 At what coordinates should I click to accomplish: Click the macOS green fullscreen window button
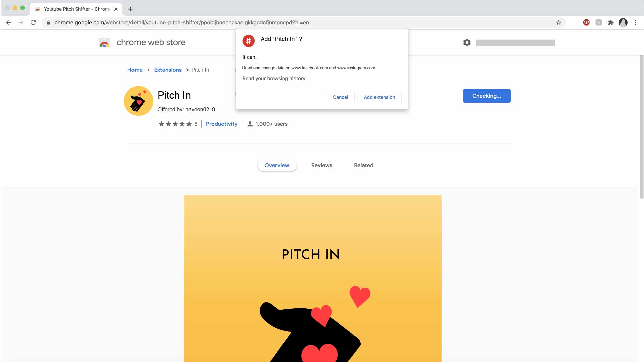pyautogui.click(x=23, y=8)
